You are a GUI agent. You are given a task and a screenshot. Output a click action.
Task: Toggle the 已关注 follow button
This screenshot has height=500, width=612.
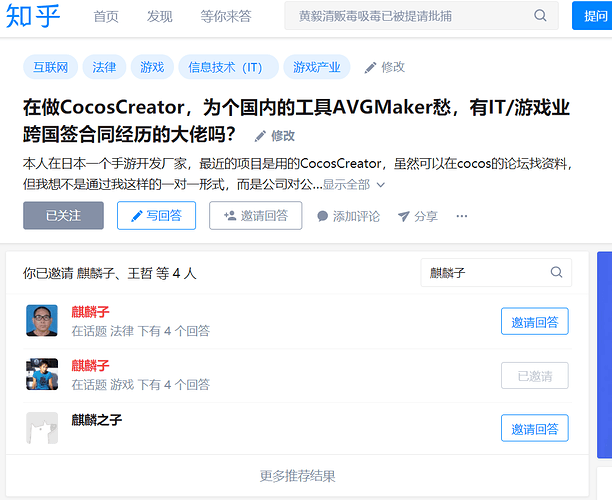63,215
